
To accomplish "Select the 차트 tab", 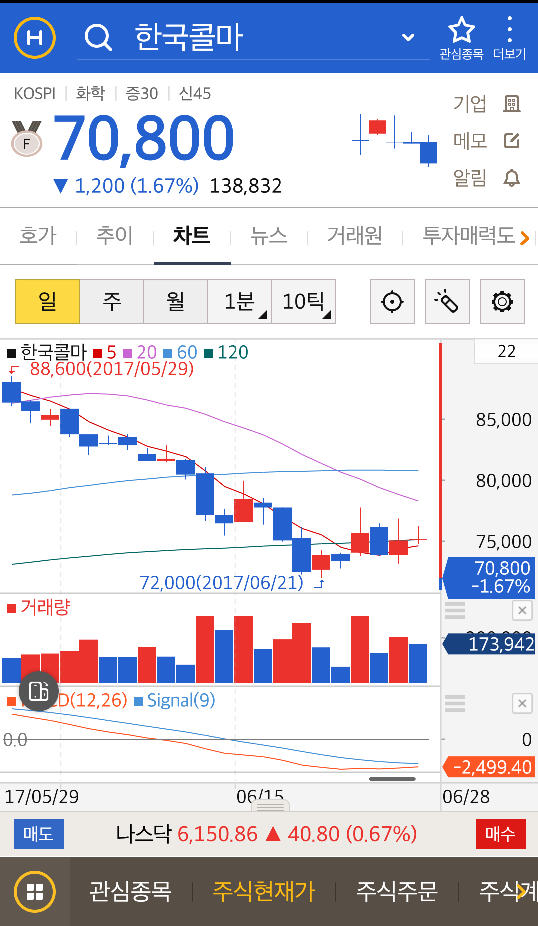I will click(192, 236).
